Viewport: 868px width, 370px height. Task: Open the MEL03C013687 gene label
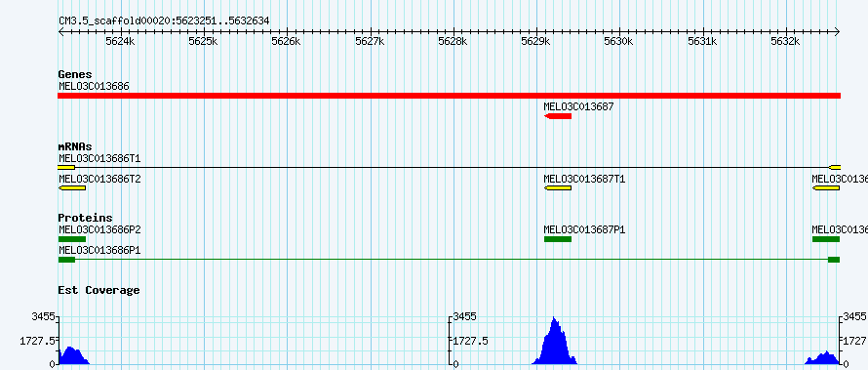[x=578, y=107]
